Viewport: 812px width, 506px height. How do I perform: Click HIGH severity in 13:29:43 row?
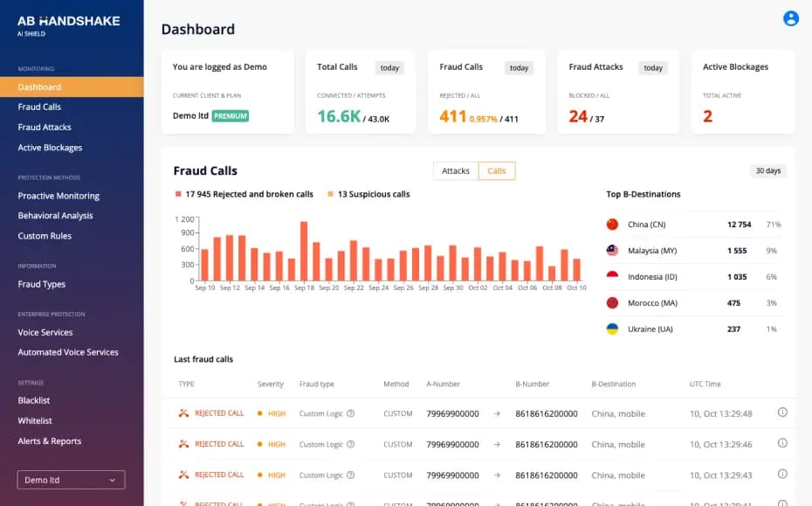pyautogui.click(x=277, y=475)
